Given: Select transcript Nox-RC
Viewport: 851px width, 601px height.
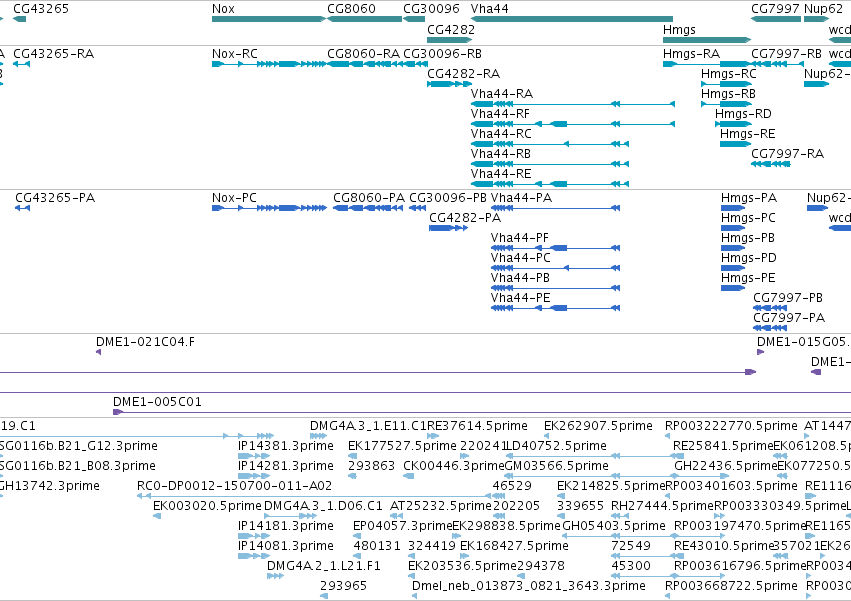Looking at the screenshot, I should (269, 64).
